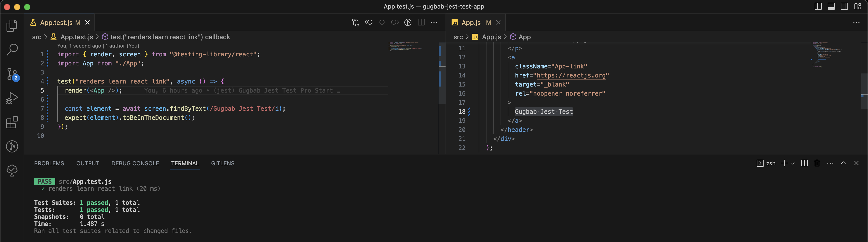Open the Run and Debug view

click(x=12, y=98)
